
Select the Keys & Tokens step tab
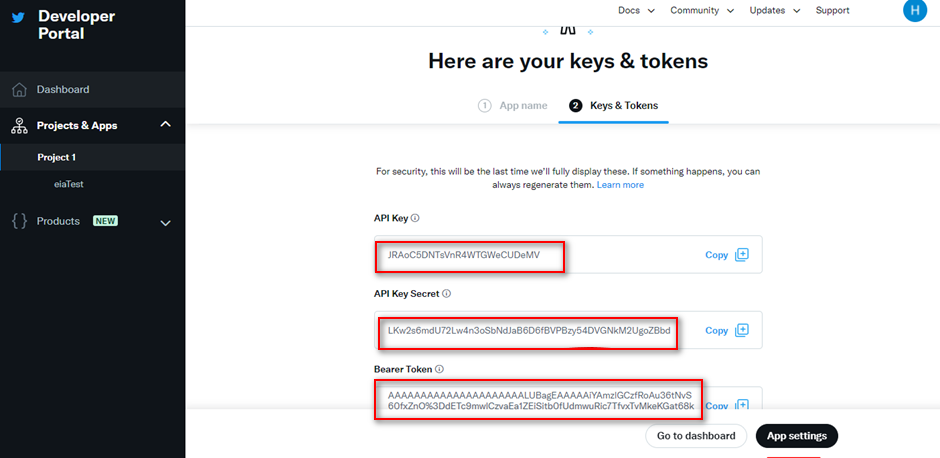click(613, 106)
